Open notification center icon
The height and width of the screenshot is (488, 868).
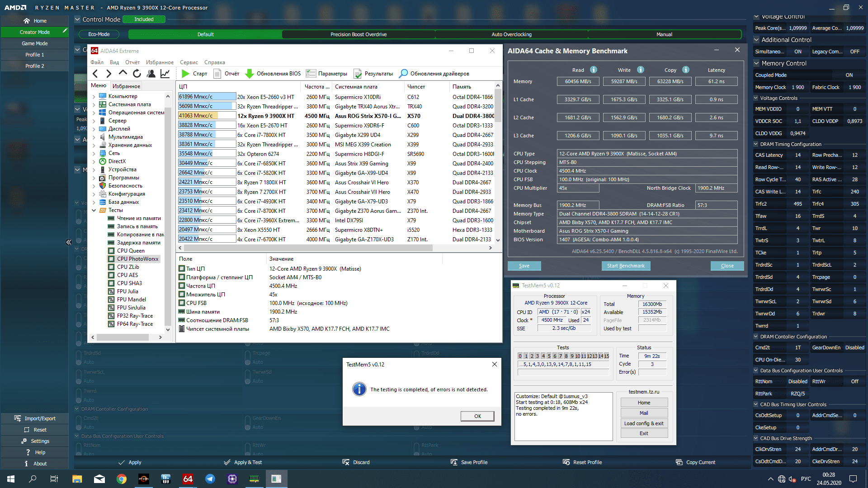[853, 479]
